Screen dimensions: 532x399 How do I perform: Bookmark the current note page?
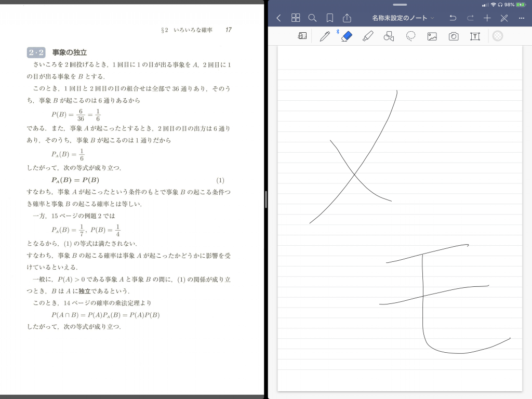point(329,18)
